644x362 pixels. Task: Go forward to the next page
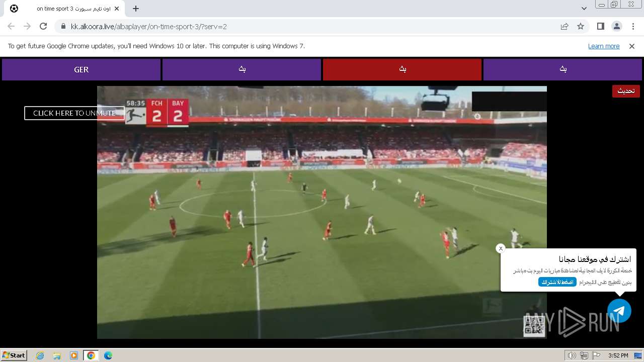coord(27,26)
